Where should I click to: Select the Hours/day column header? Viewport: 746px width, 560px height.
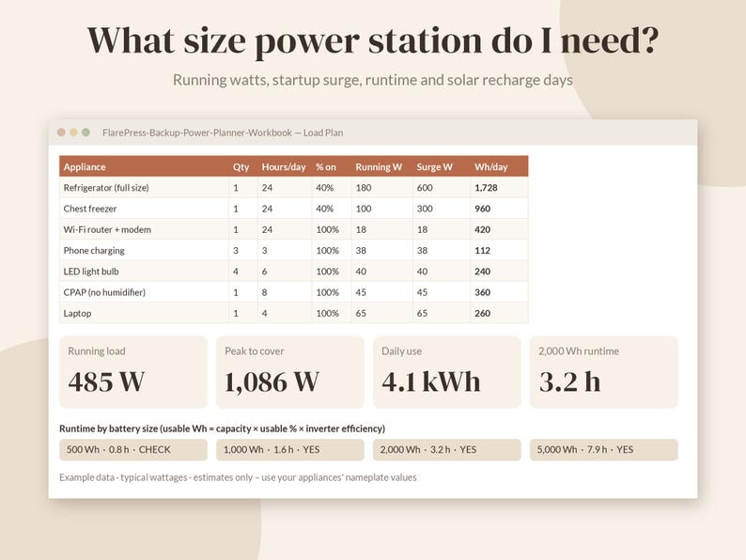point(285,166)
